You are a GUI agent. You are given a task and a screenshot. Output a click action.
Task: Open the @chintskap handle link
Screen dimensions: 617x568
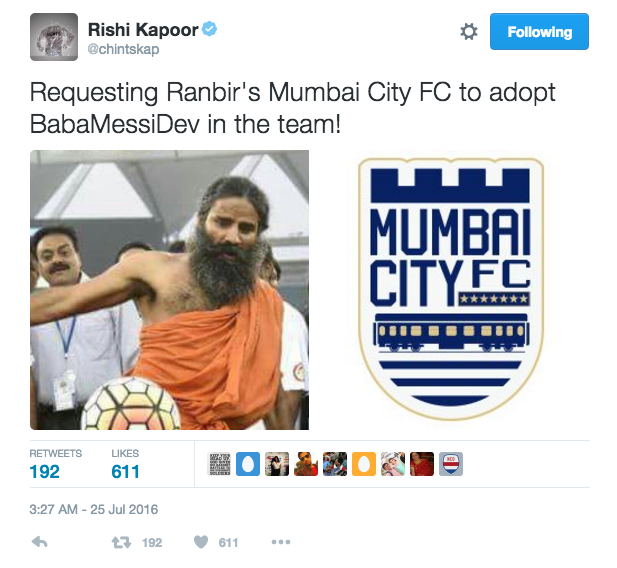pos(123,49)
